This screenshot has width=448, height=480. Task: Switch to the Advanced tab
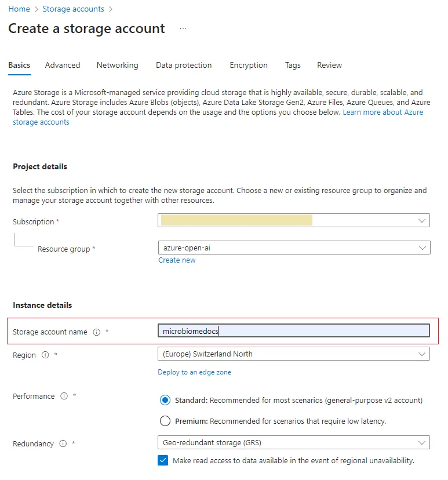pos(63,65)
